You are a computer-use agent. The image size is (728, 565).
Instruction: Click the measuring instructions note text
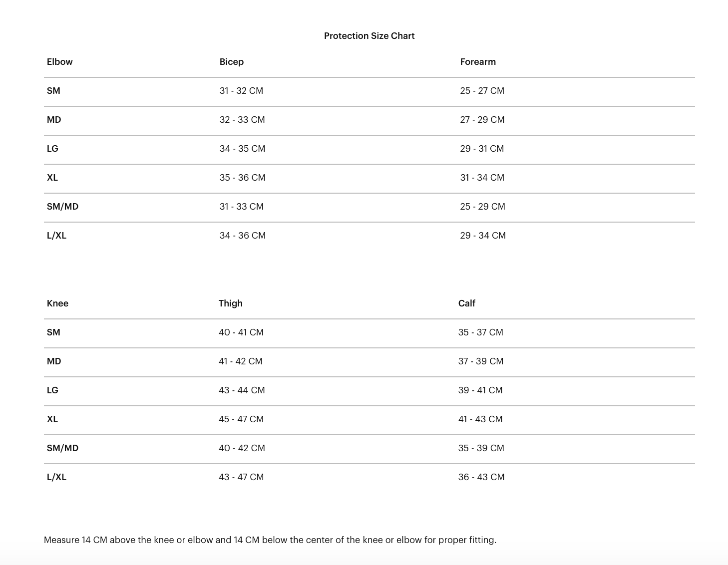tap(270, 540)
